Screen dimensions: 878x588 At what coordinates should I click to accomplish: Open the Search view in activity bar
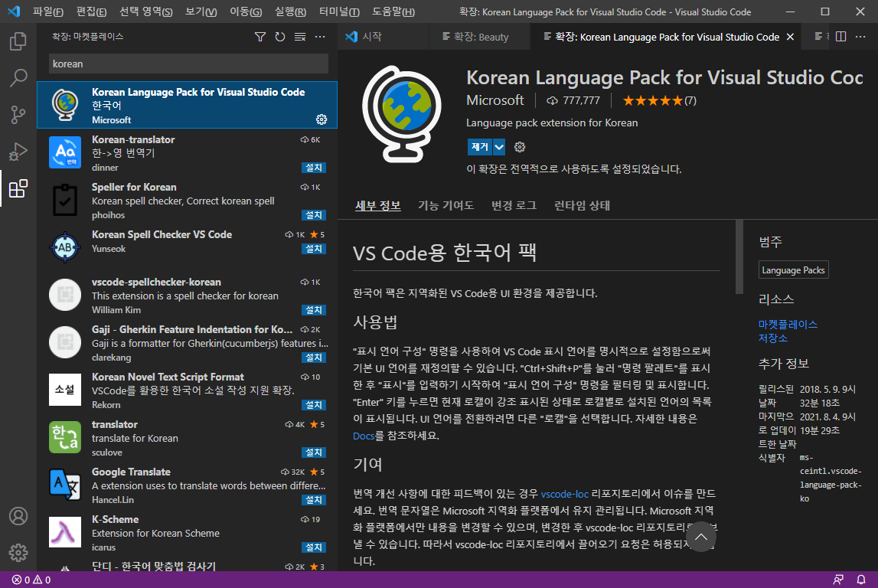pyautogui.click(x=18, y=78)
